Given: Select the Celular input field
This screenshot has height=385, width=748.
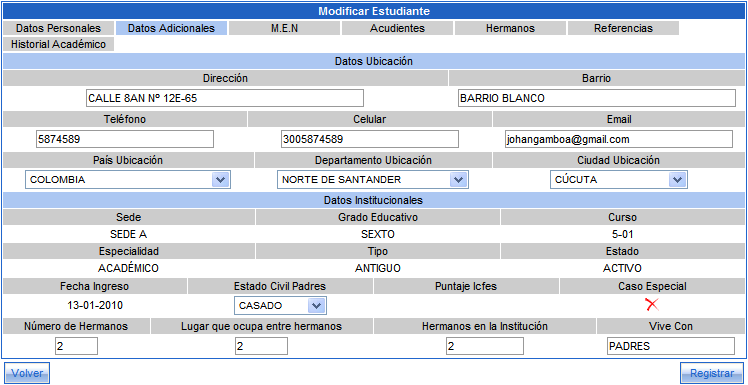Looking at the screenshot, I should [370, 139].
